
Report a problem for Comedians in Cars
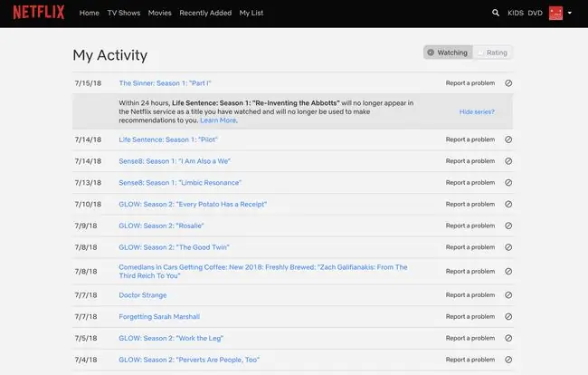point(470,271)
